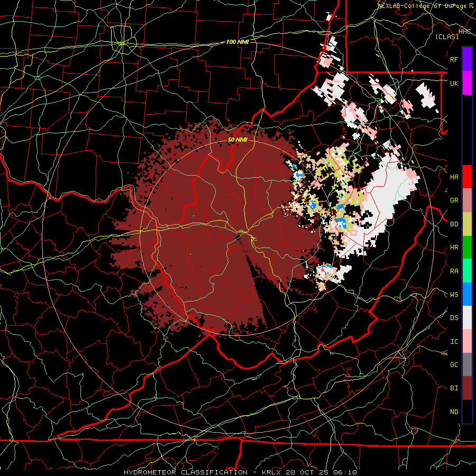
Task: Select the gray GC legend swatch
Action: (x=467, y=364)
